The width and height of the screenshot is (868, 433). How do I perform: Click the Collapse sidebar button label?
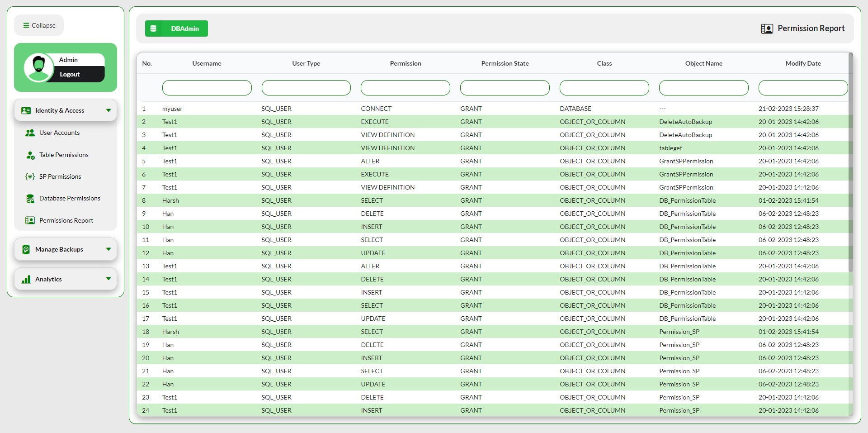point(43,25)
